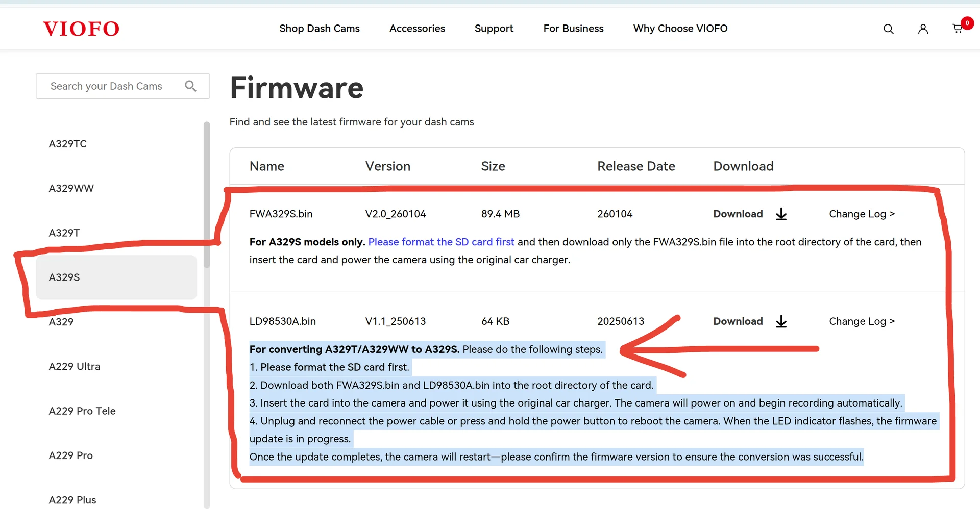Click the Firmware page heading
Viewport: 980px width, 532px height.
click(297, 88)
